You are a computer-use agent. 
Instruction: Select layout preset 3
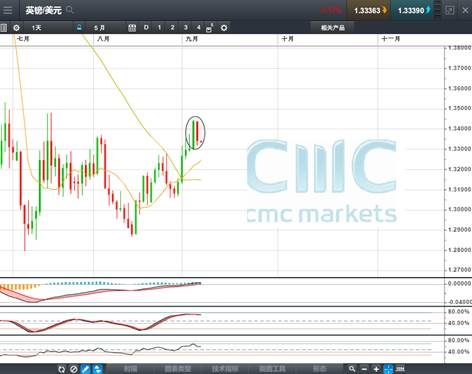[186, 28]
